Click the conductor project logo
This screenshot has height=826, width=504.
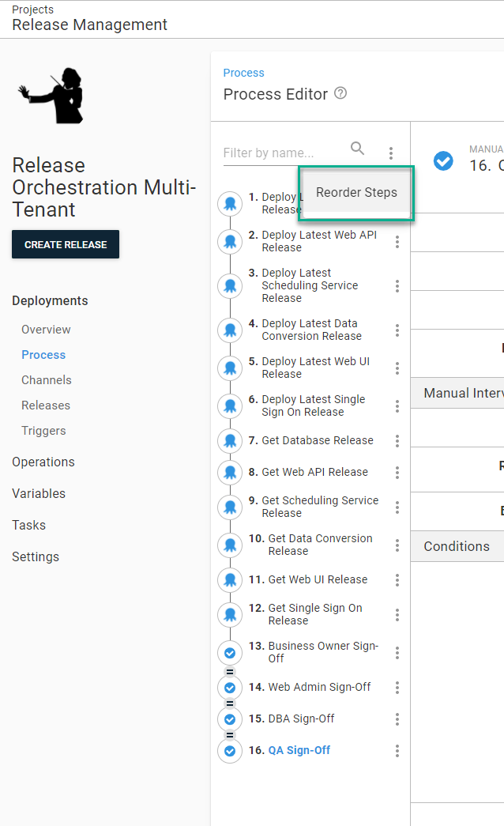[51, 96]
